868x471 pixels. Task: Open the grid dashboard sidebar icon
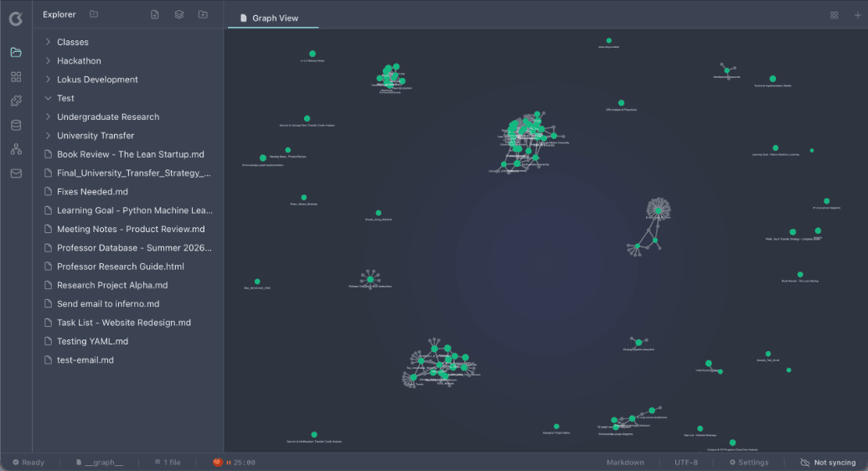click(x=16, y=76)
